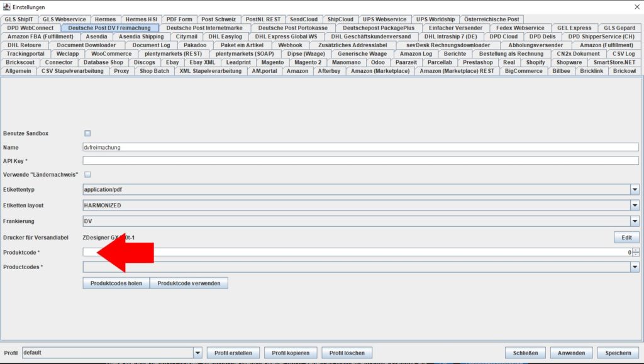Viewport: 644px width, 364px height.
Task: Select the PDF Form tab
Action: pos(179,19)
